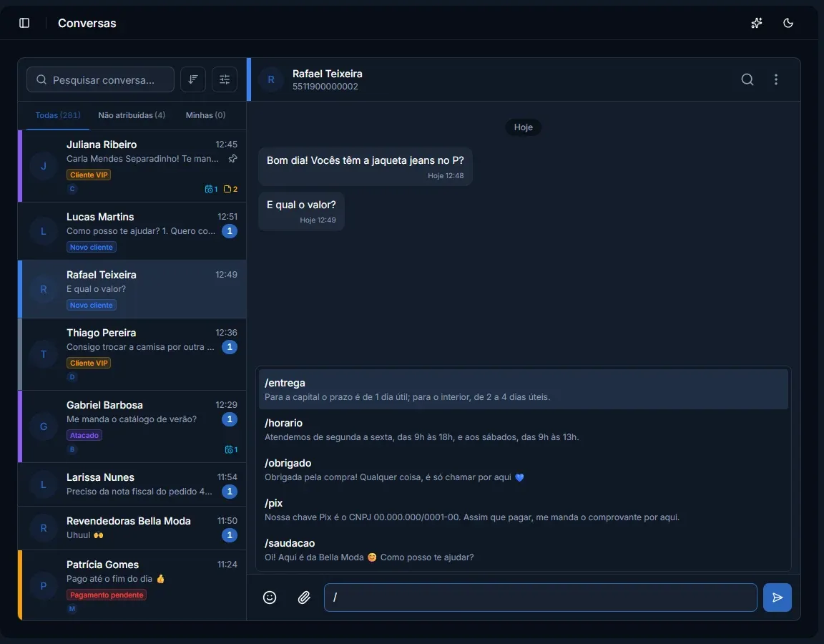This screenshot has width=824, height=644.
Task: Click the unread badge on Larissa Nunes
Action: point(230,492)
